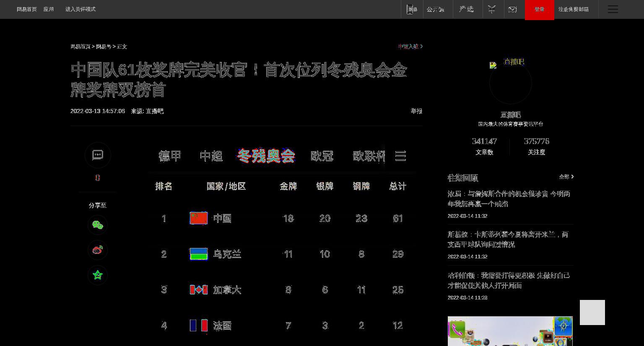
Task: Click the 341147 article count
Action: [x=484, y=141]
